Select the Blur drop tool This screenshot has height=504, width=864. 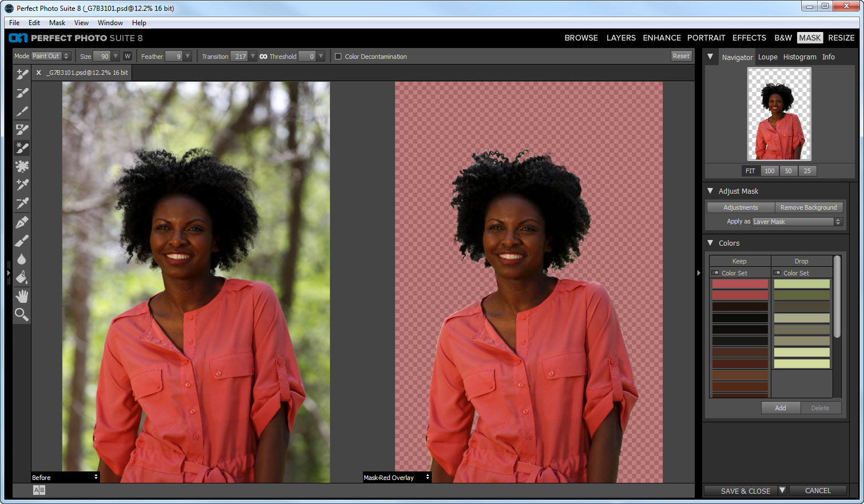[x=22, y=259]
